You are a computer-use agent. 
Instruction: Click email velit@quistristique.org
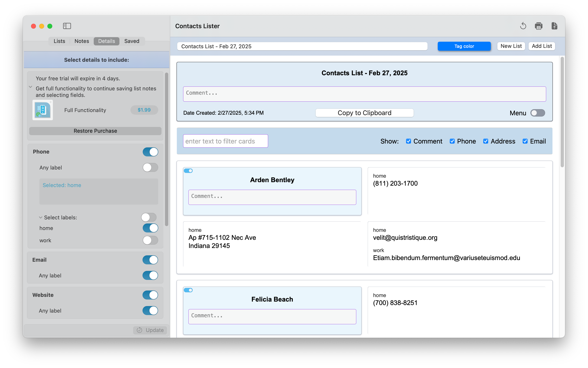click(x=405, y=238)
